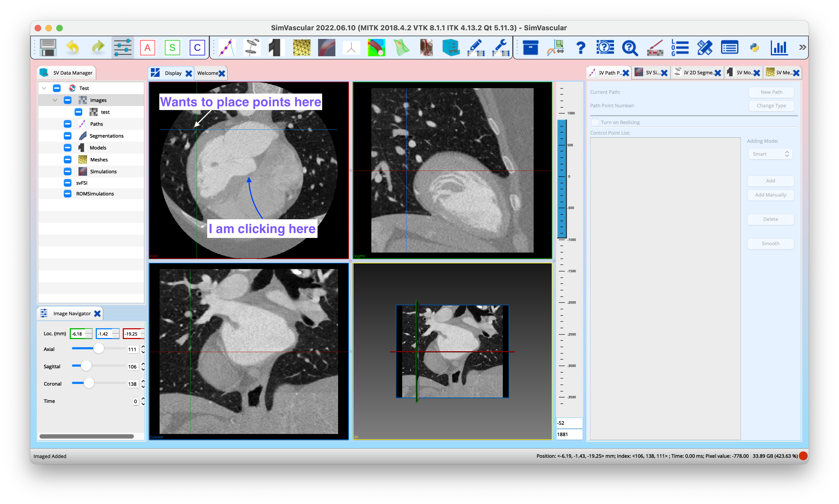Open the Smart adding mode dropdown
Screen dimensions: 839x504
(x=770, y=154)
